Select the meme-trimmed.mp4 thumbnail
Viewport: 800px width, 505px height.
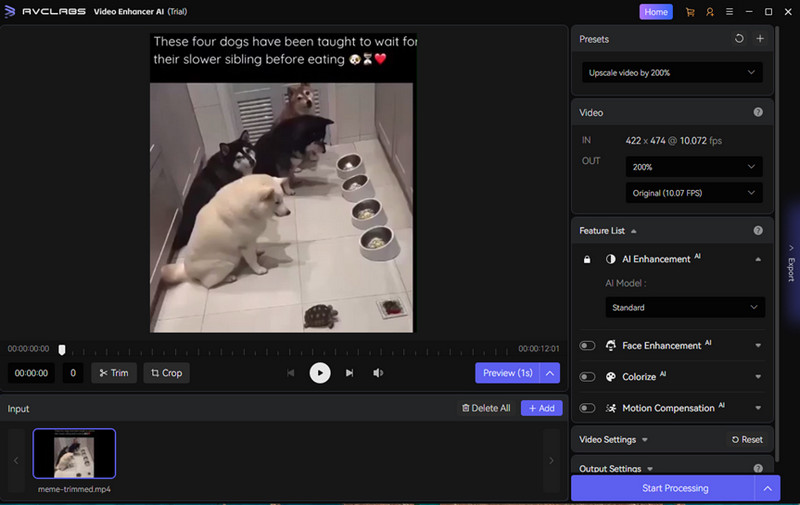click(x=74, y=453)
